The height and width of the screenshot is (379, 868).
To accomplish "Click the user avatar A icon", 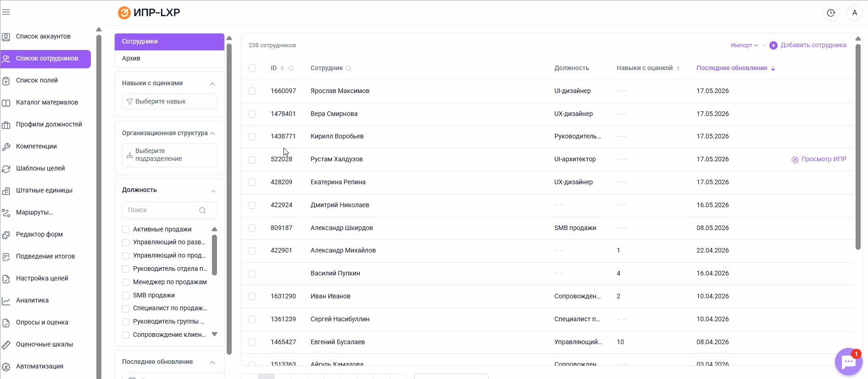I will 855,13.
